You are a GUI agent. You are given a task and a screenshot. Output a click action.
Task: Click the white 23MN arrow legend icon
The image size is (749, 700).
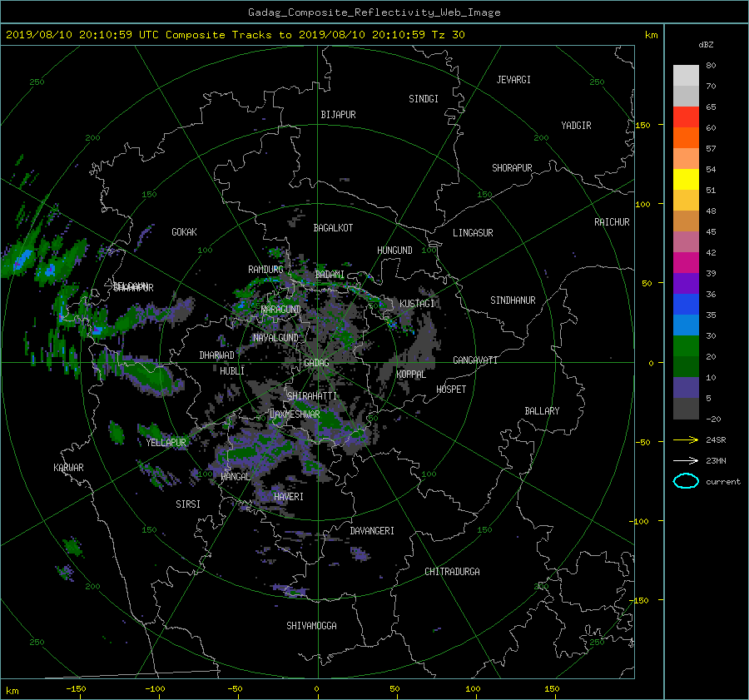point(686,460)
